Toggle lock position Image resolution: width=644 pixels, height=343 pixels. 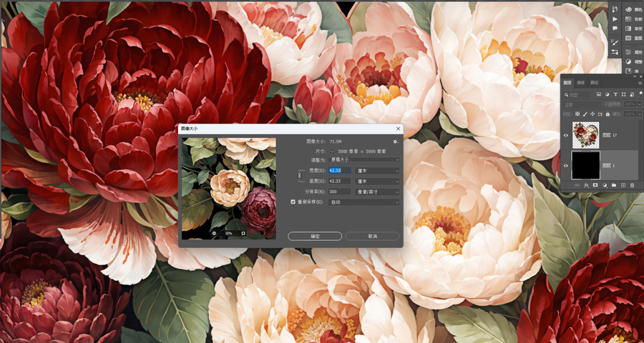(x=592, y=114)
